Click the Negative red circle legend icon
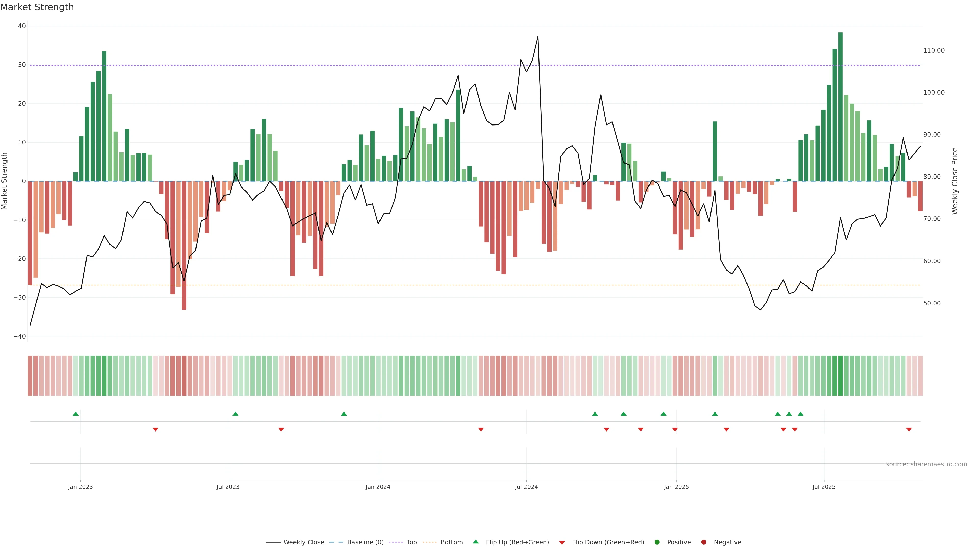Image resolution: width=980 pixels, height=551 pixels. (x=703, y=542)
